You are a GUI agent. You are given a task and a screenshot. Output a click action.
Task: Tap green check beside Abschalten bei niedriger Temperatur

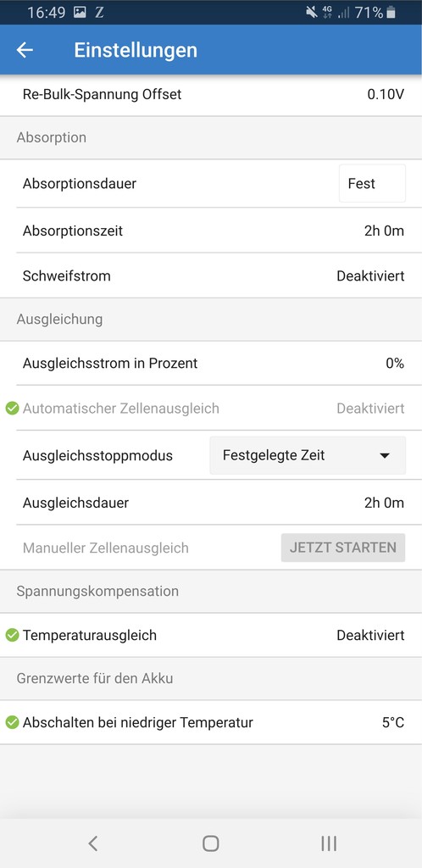point(12,722)
